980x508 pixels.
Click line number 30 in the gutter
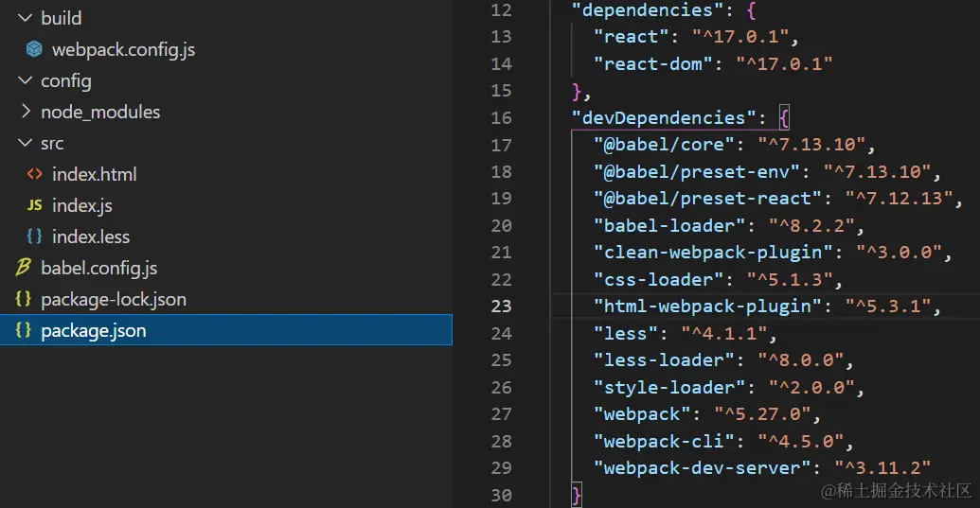pyautogui.click(x=501, y=496)
